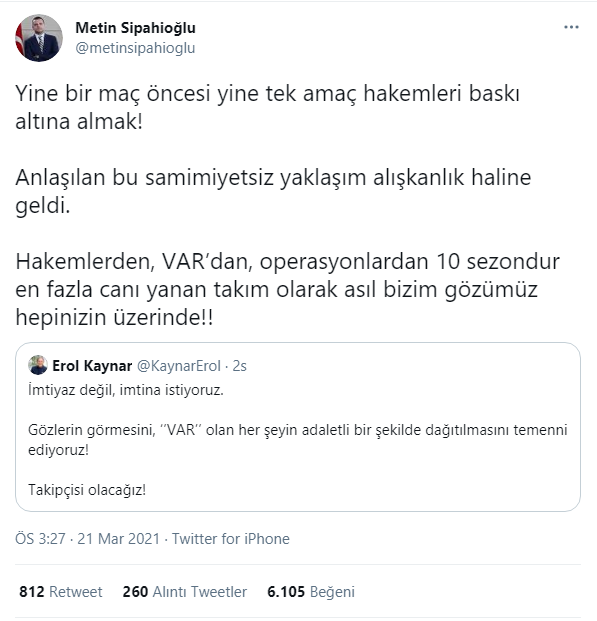View the 6.105 Beğeni list
Image resolution: width=597 pixels, height=621 pixels.
pos(311,592)
